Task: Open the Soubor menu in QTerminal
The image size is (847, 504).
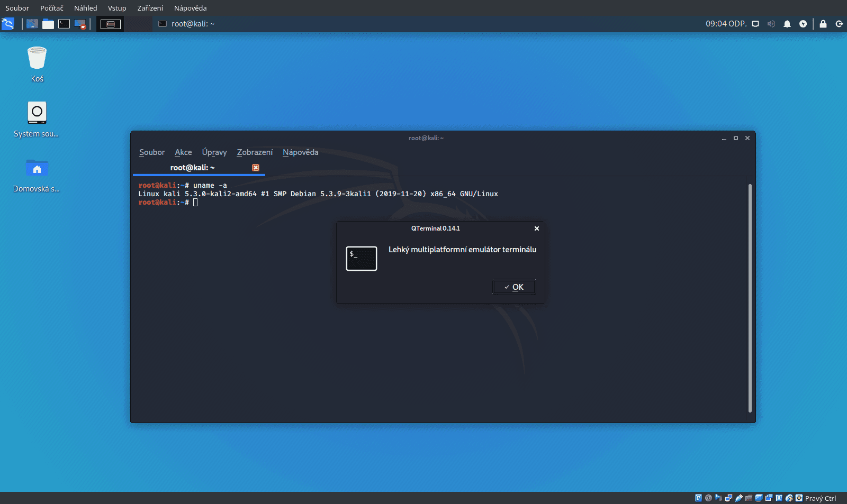Action: (151, 152)
